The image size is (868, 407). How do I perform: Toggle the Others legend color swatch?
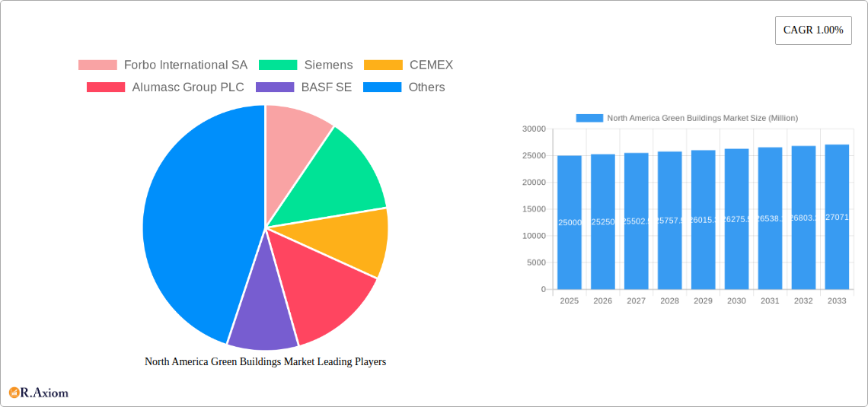pyautogui.click(x=382, y=87)
